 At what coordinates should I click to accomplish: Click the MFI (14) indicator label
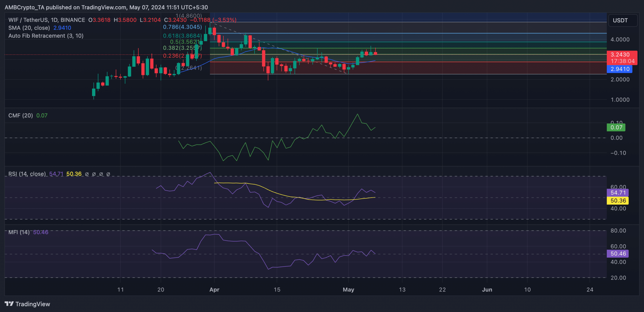[19, 232]
